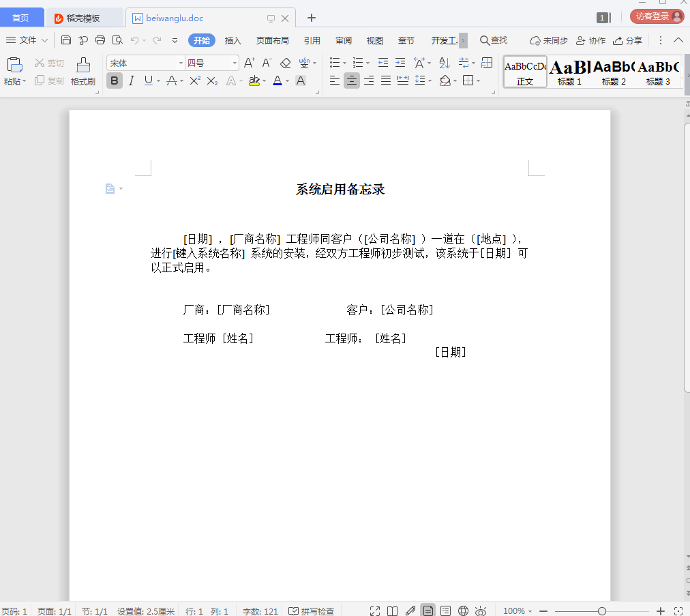
Task: Open bullet list style dropdown
Action: (344, 63)
